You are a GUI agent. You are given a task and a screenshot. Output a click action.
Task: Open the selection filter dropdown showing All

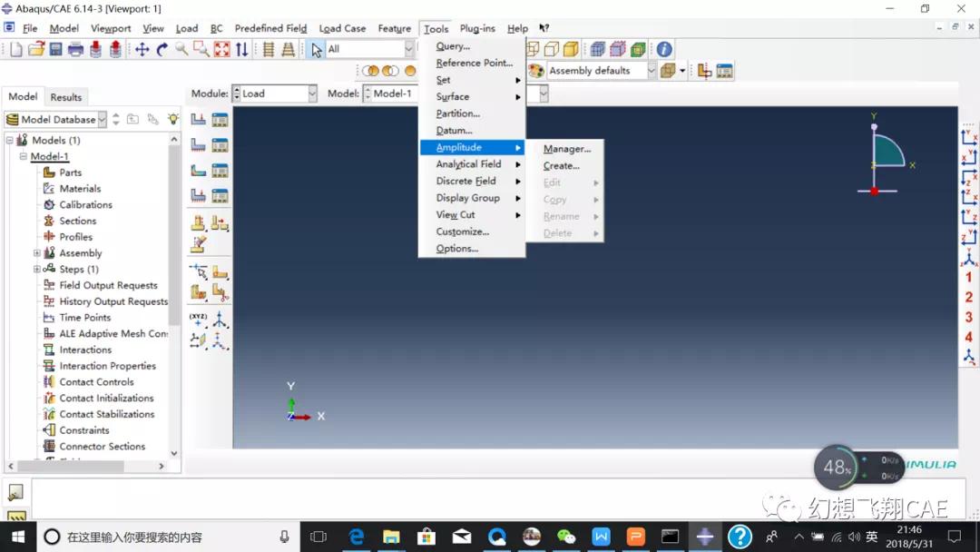[370, 49]
